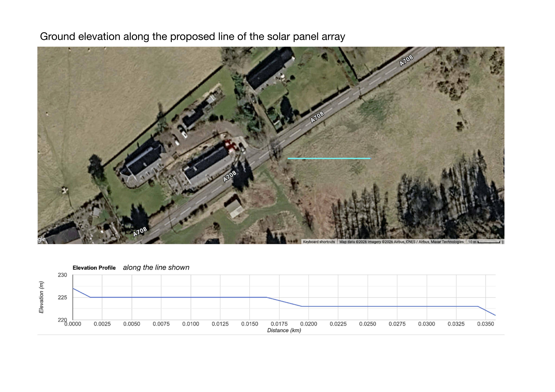
Task: Click the 230 elevation axis value
Action: [x=62, y=275]
